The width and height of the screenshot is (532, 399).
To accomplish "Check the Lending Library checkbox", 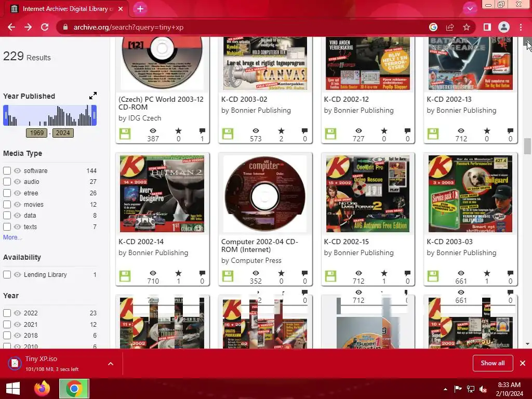I will point(7,274).
